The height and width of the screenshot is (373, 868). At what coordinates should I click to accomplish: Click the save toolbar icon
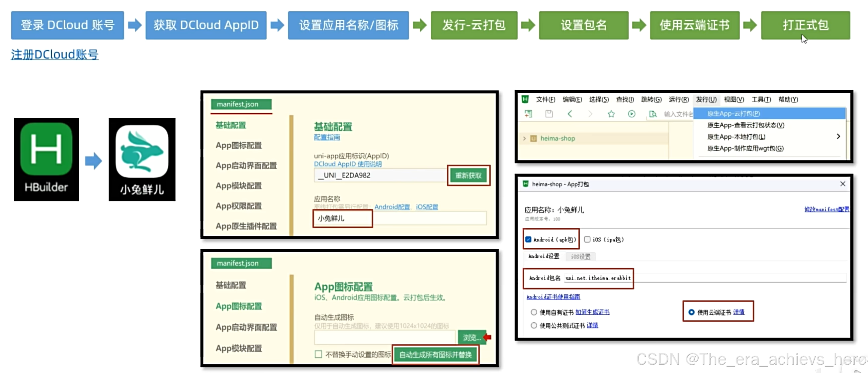[549, 114]
